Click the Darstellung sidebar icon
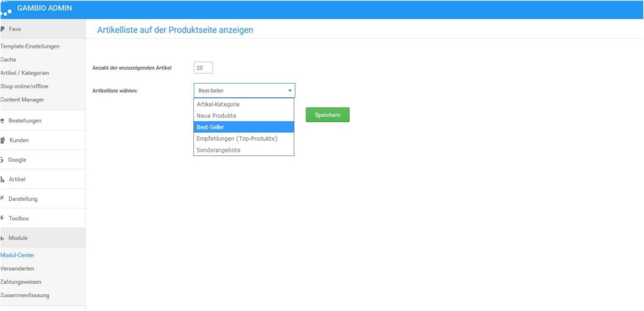644x311 pixels. click(x=3, y=199)
